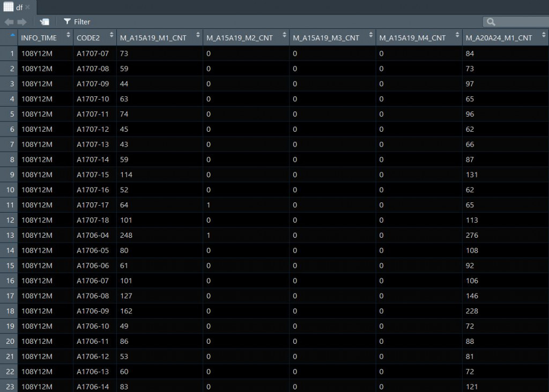Click the Filter funnel button
This screenshot has height=392, width=549.
(x=77, y=21)
